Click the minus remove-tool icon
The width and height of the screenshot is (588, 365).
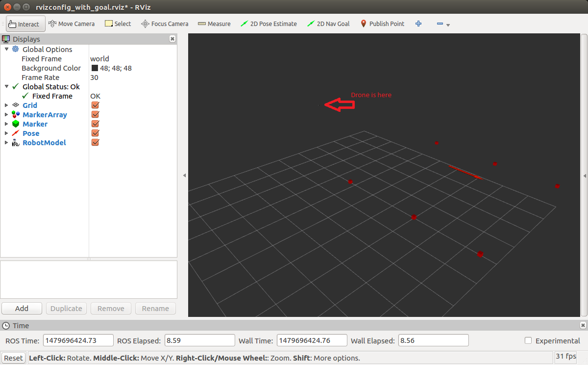tap(440, 24)
